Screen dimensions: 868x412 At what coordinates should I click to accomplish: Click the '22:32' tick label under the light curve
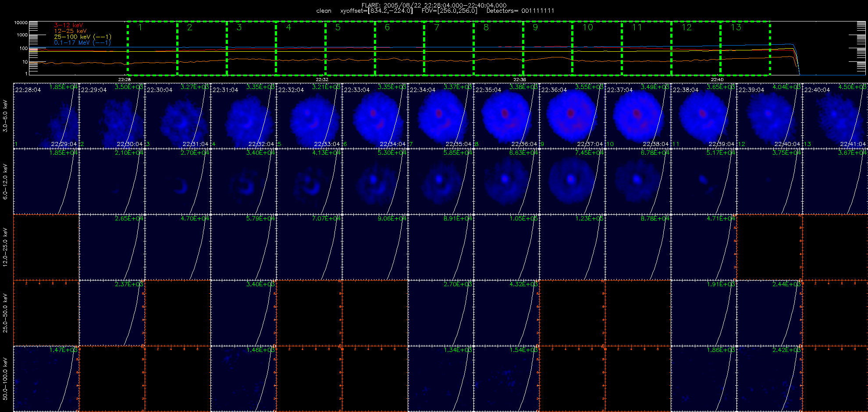[322, 79]
